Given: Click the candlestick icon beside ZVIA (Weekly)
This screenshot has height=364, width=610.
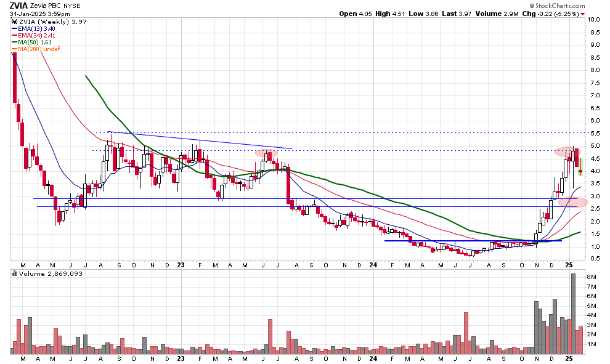Looking at the screenshot, I should tap(14, 22).
